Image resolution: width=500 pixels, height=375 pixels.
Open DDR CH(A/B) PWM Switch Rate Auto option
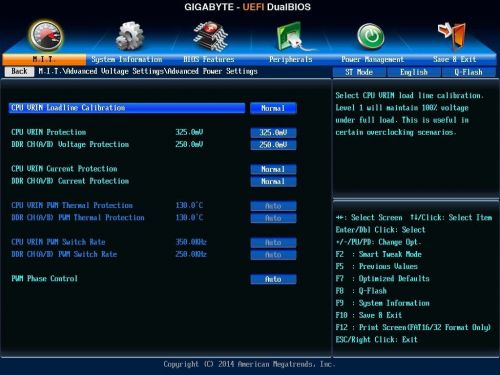(273, 255)
